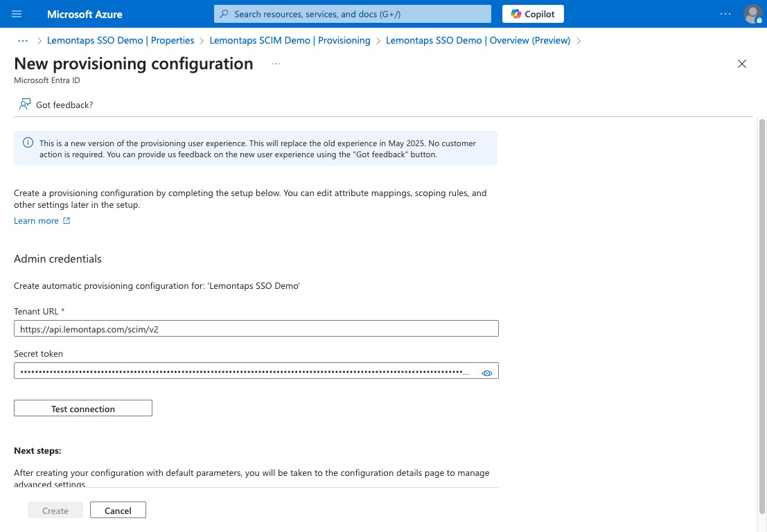Click the disabled Create button
Viewport: 767px width, 532px height.
click(55, 510)
